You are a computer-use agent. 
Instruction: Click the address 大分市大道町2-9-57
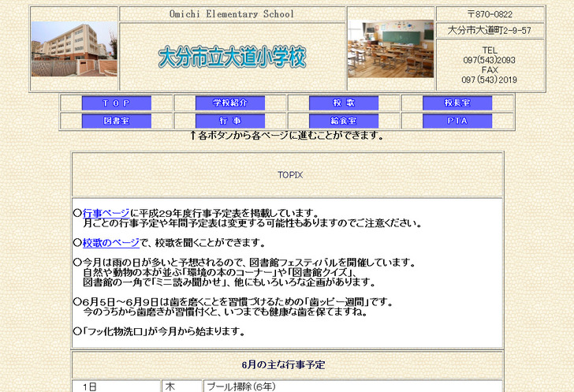tap(490, 31)
